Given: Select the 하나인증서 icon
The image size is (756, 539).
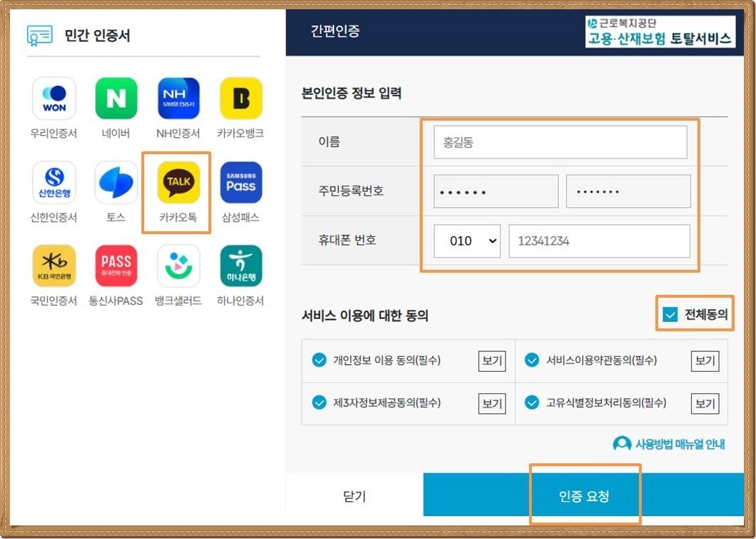Looking at the screenshot, I should tap(241, 266).
